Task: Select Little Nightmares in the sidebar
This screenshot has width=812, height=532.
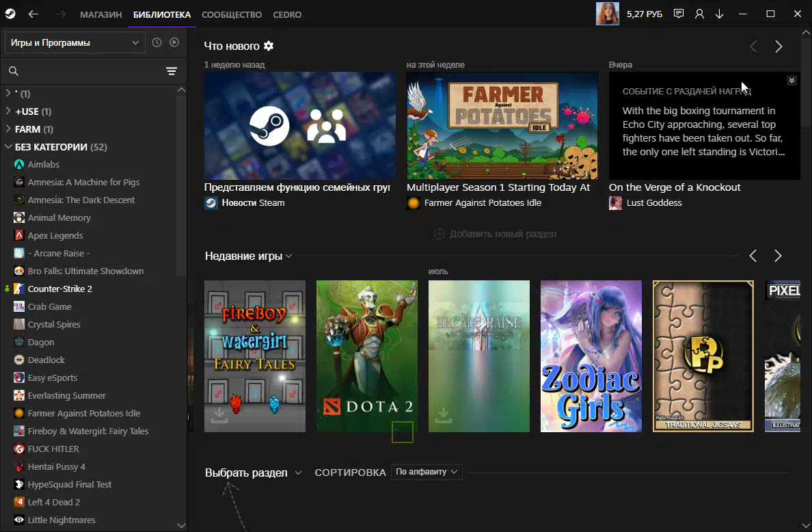Action: 61,520
